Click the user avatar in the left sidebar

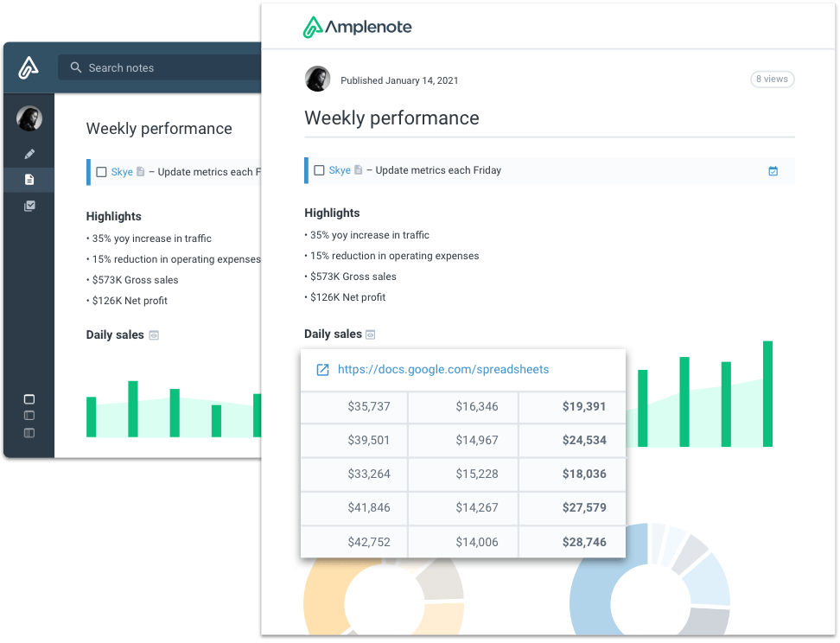(29, 118)
